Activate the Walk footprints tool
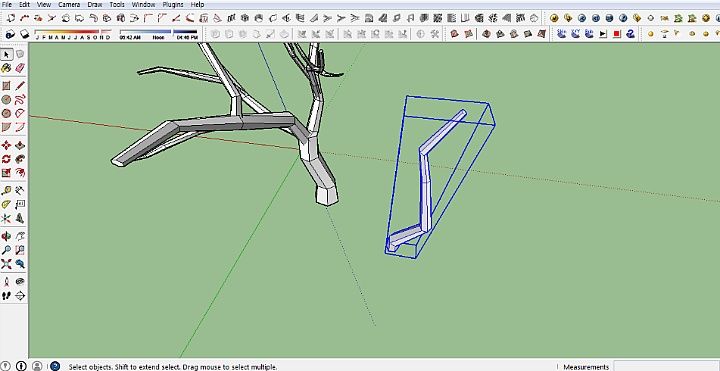 pos(6,296)
